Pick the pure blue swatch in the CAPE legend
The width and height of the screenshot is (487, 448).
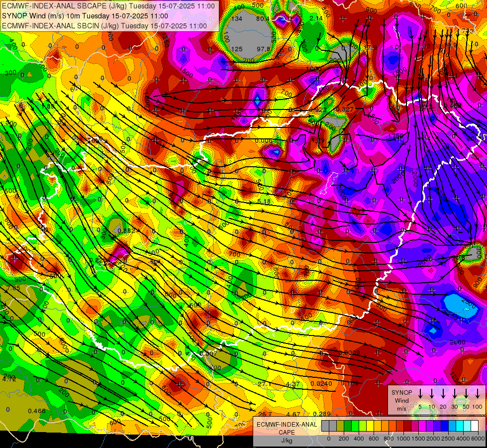tap(445, 426)
